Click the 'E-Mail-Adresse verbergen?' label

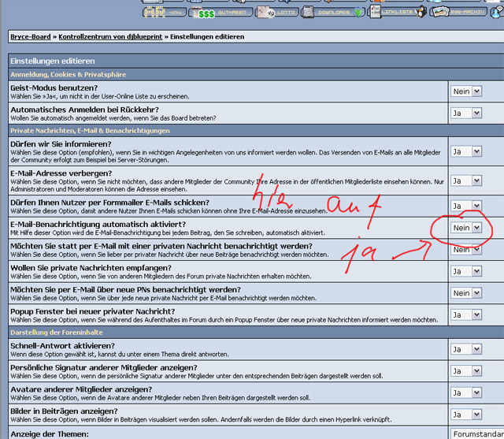click(x=61, y=173)
